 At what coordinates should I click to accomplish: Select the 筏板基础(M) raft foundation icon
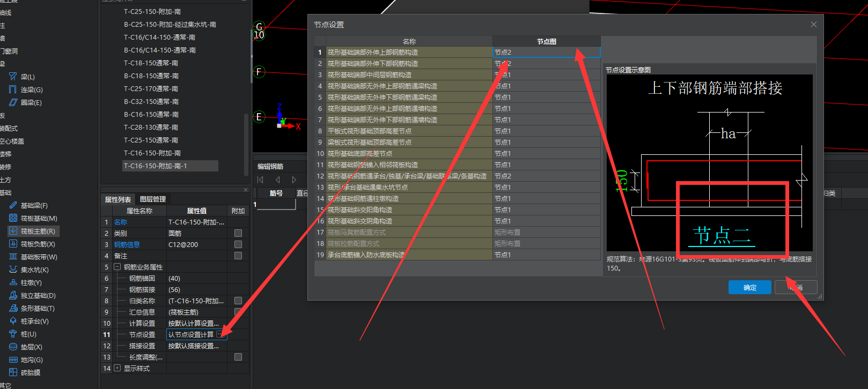tap(13, 218)
